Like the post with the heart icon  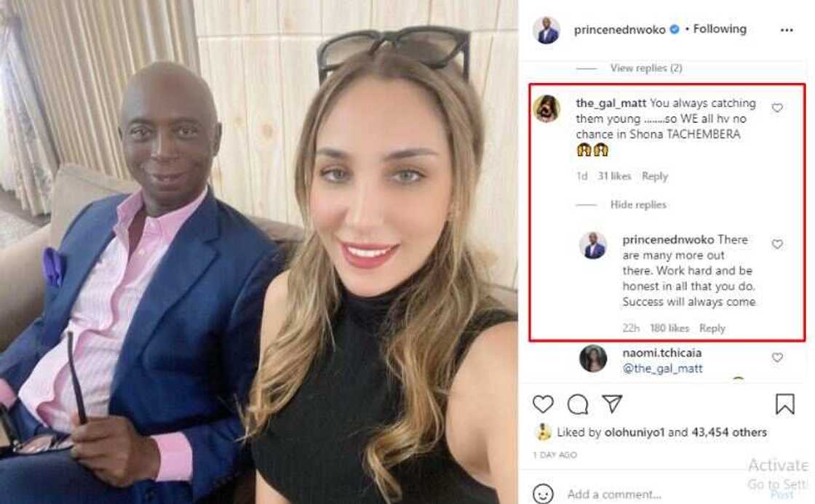click(543, 404)
